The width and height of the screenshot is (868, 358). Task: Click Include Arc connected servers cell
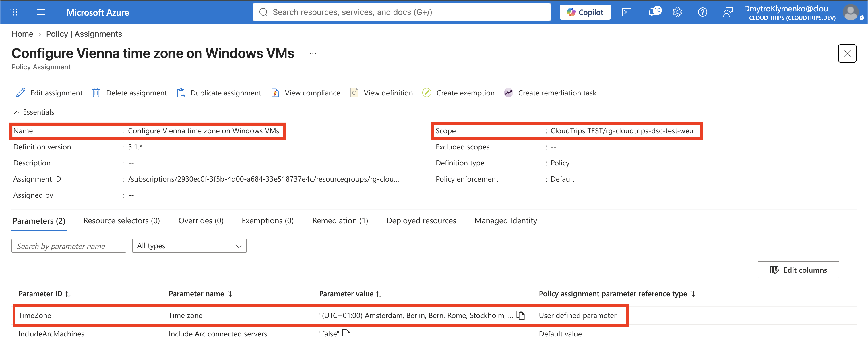[218, 334]
